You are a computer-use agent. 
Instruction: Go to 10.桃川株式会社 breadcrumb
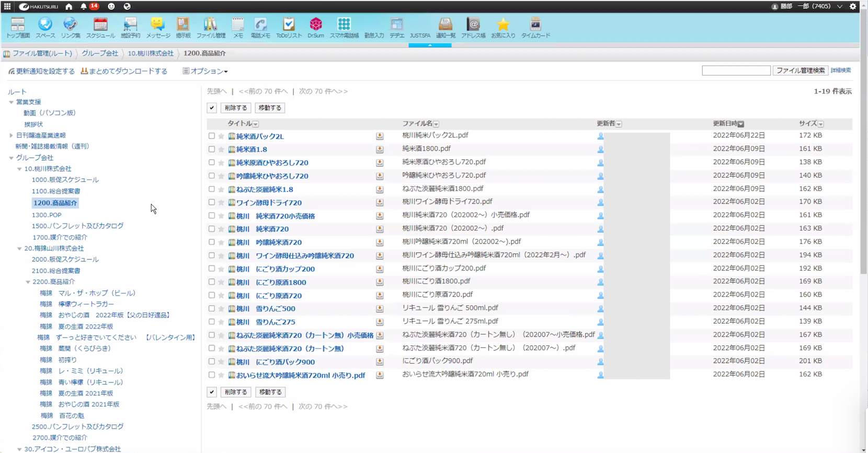click(151, 53)
